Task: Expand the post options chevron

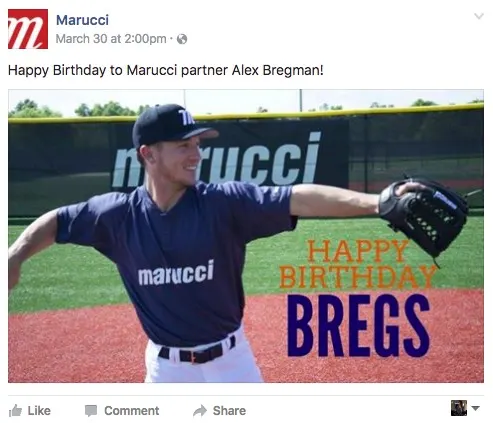Action: (x=479, y=16)
